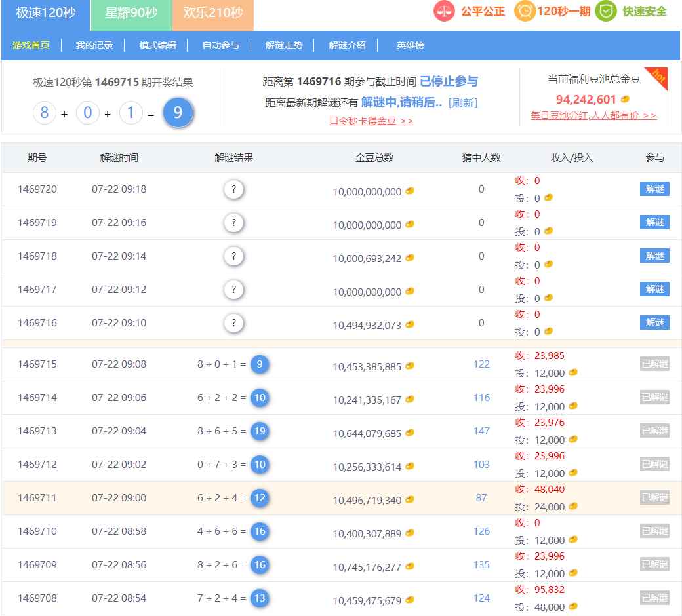This screenshot has height=616, width=682.
Task: Click the 猜中人数 column header
Action: point(481,158)
